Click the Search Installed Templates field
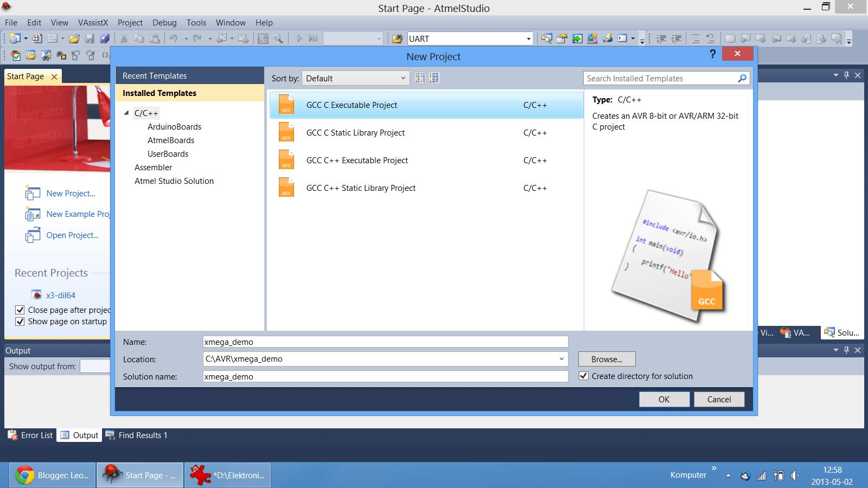Image resolution: width=868 pixels, height=488 pixels. (x=661, y=78)
